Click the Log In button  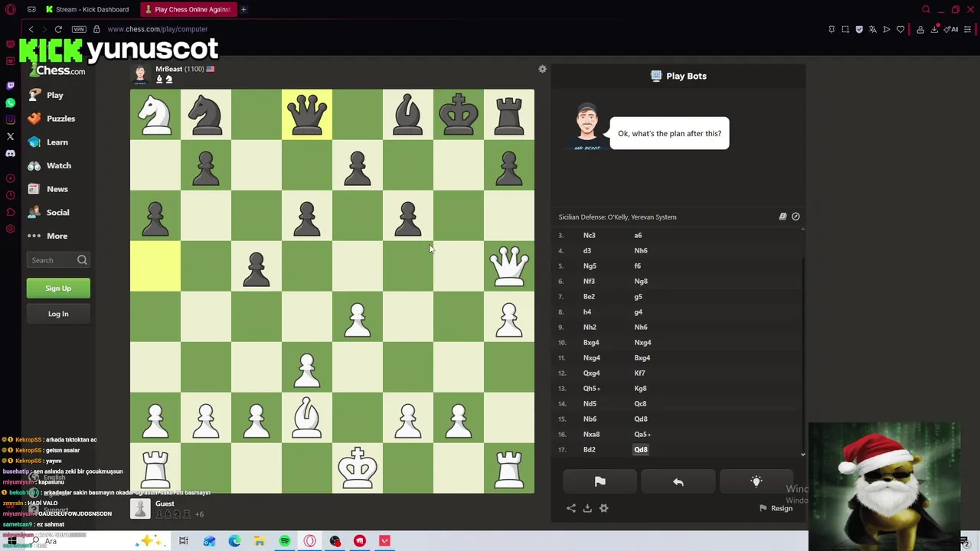point(58,314)
